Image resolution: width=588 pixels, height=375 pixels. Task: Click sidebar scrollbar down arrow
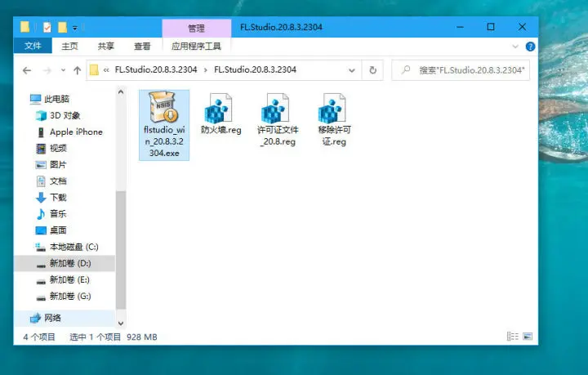click(x=121, y=323)
